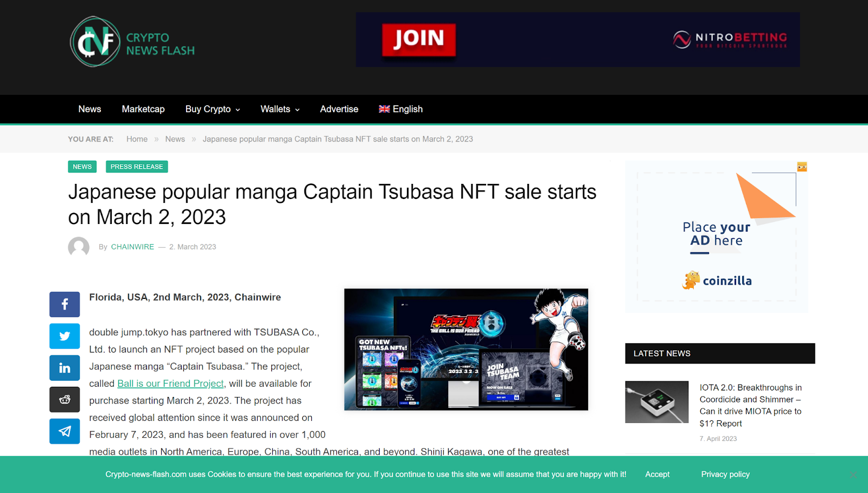Image resolution: width=868 pixels, height=493 pixels.
Task: Click the Place your AD here text
Action: (x=717, y=234)
